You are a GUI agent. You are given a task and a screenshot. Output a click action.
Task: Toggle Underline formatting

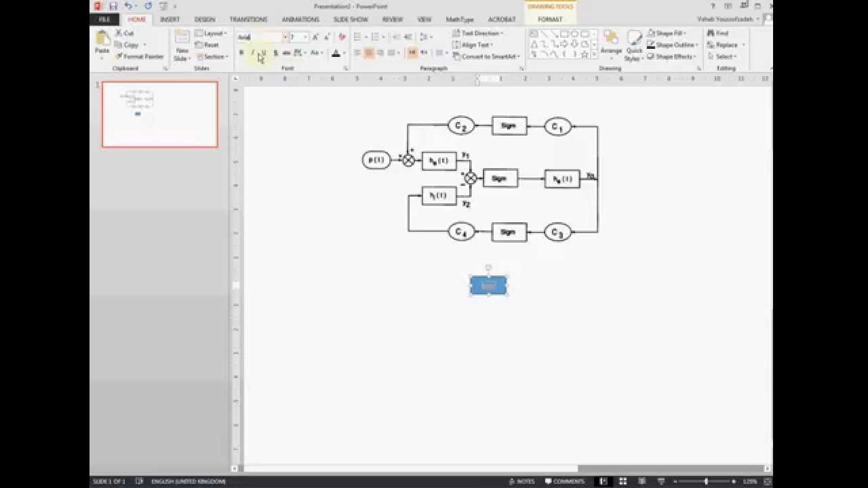[x=263, y=53]
